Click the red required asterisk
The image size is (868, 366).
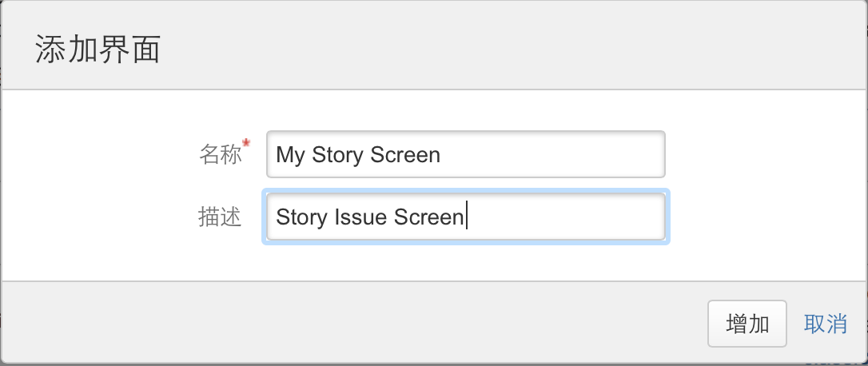coord(246,143)
